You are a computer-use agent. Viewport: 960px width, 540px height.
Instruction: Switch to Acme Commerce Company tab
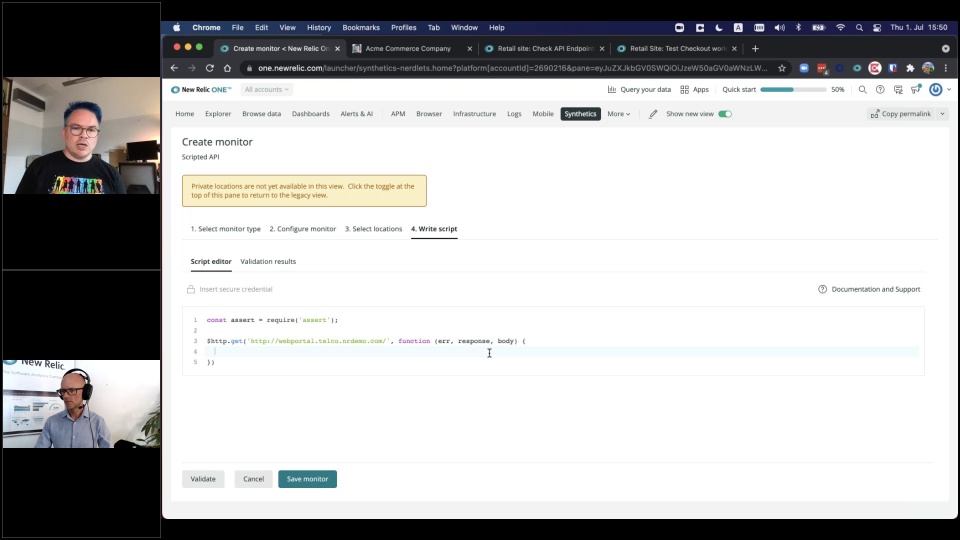[x=408, y=48]
